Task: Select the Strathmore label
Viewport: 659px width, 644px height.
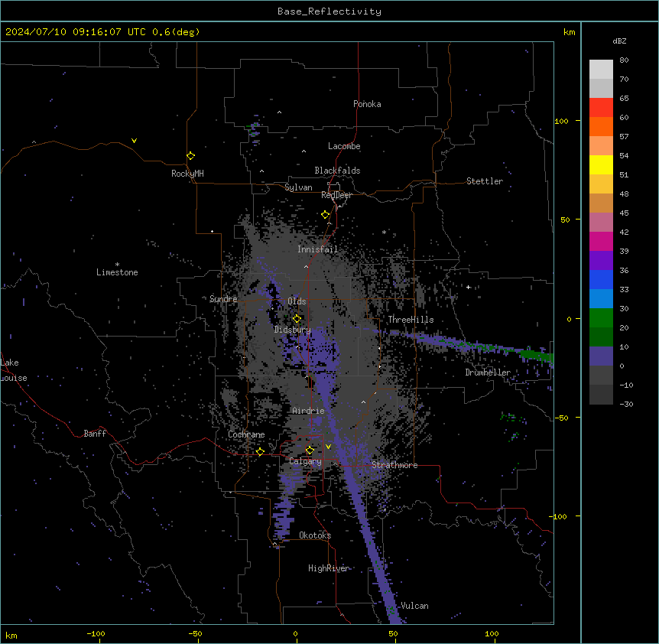Action: click(x=394, y=465)
